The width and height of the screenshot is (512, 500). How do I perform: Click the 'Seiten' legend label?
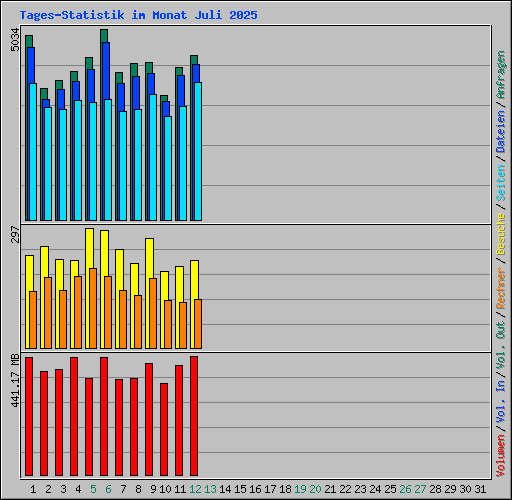pyautogui.click(x=501, y=183)
